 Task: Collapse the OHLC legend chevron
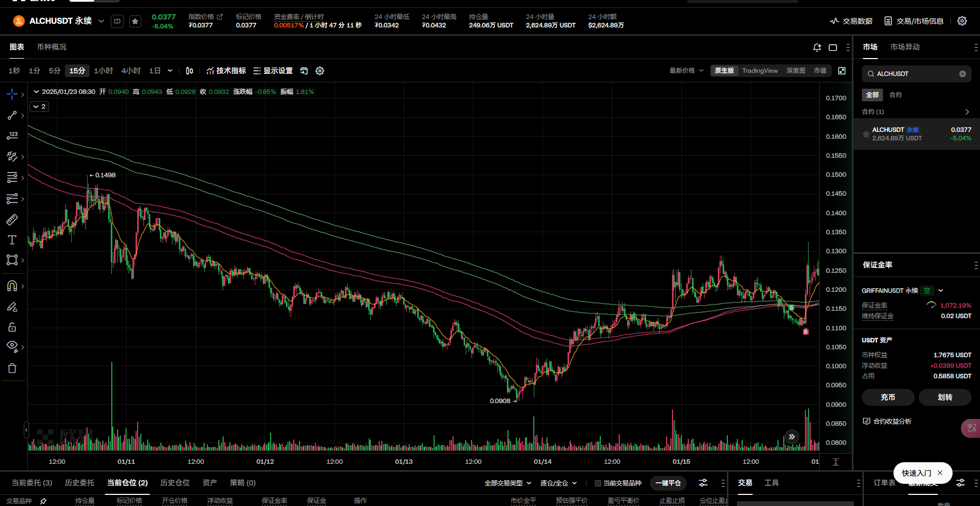(x=36, y=92)
